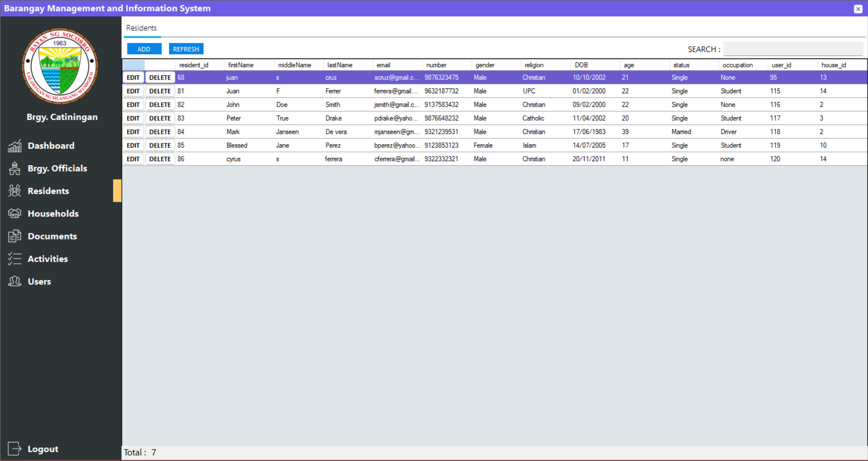The width and height of the screenshot is (868, 461).
Task: Delete resident 83 Peter Drake
Action: [x=160, y=118]
